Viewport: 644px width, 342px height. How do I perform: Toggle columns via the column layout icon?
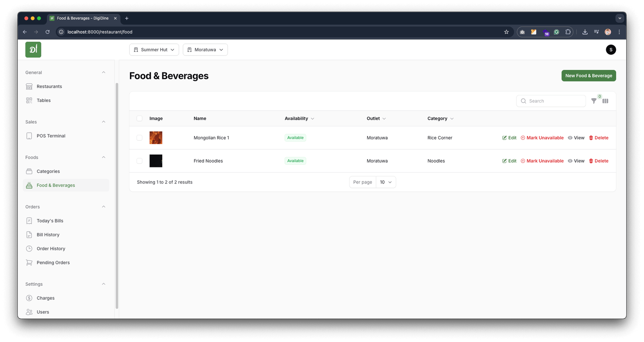[605, 101]
